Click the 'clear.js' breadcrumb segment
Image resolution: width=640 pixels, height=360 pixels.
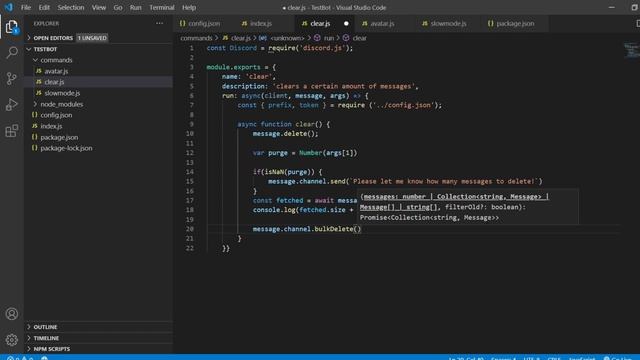[241, 38]
